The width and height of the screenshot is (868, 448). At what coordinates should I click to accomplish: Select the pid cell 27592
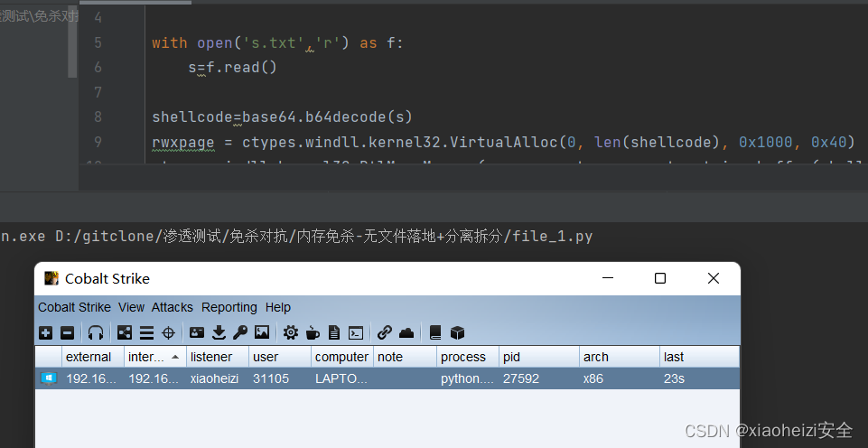(x=539, y=378)
